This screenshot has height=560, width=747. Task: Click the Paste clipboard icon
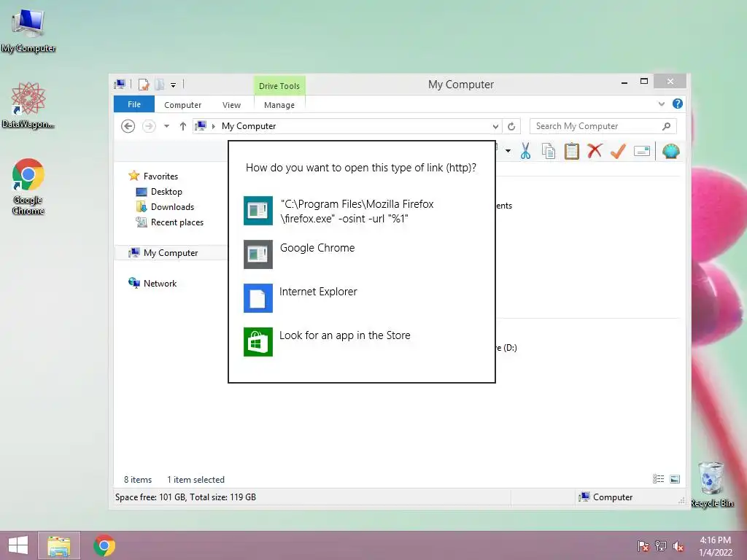click(572, 152)
